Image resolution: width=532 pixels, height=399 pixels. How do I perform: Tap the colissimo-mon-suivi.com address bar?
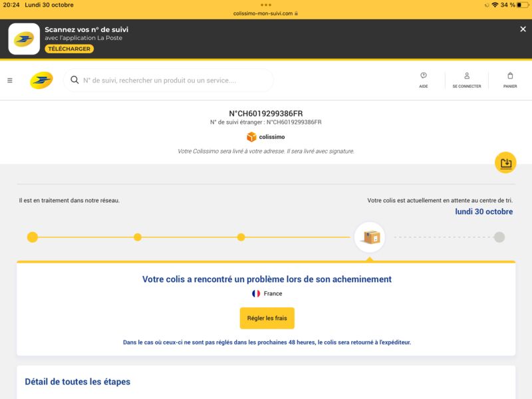tap(266, 11)
